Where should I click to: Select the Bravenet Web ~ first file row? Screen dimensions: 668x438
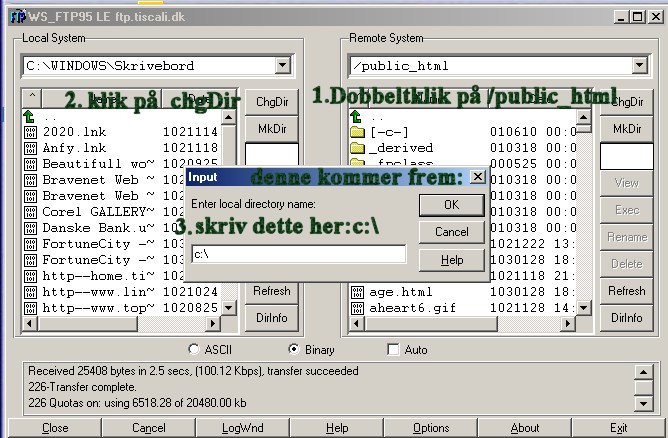[121, 180]
